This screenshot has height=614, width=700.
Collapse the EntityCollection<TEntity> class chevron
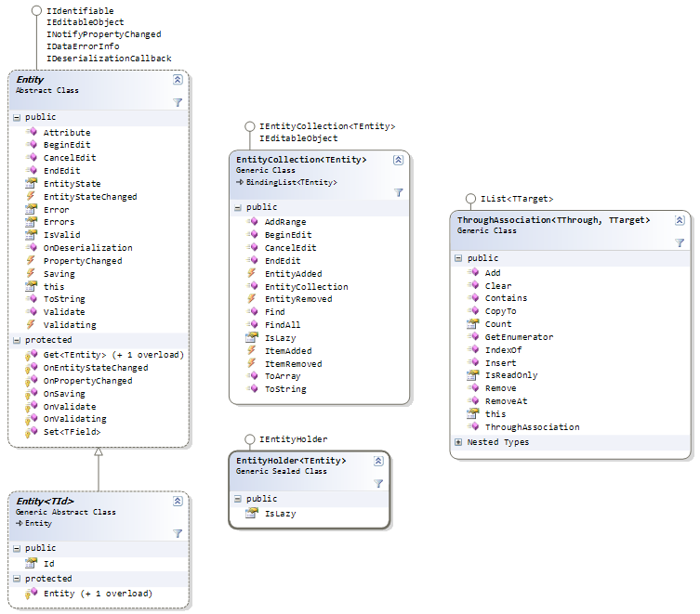pos(398,160)
